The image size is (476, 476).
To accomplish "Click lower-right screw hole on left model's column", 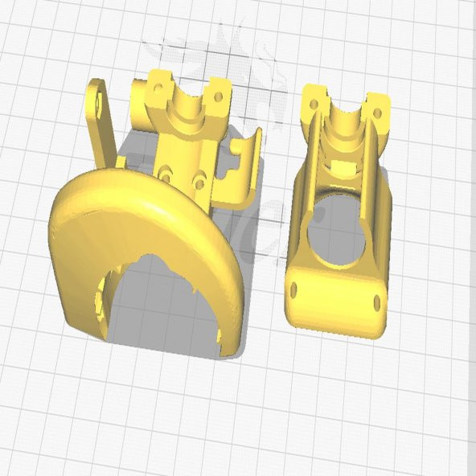I will click(199, 183).
